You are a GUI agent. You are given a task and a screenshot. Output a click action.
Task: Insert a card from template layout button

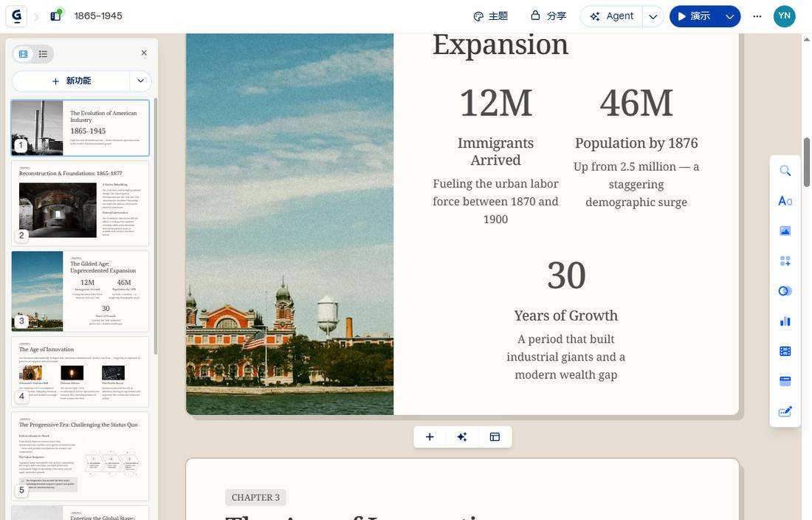click(x=495, y=437)
